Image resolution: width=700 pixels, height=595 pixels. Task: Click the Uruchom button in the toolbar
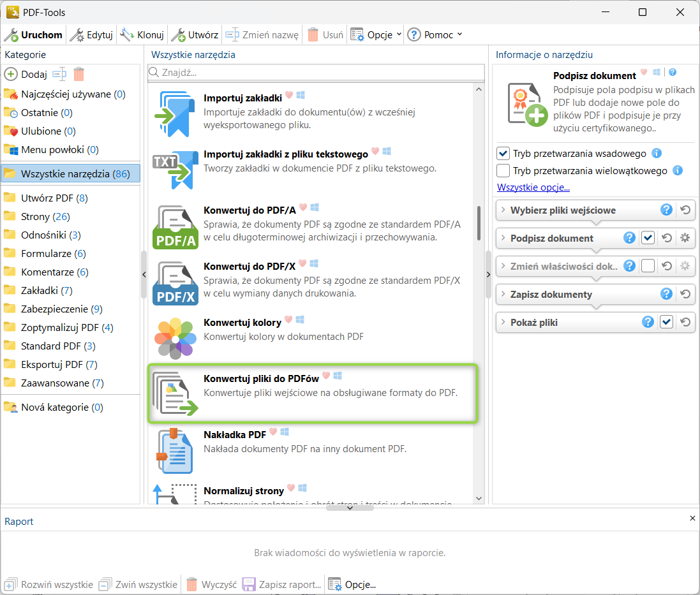click(34, 34)
